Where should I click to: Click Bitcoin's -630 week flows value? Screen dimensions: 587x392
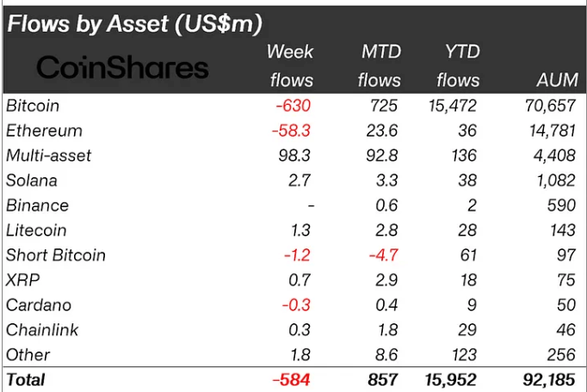click(292, 107)
